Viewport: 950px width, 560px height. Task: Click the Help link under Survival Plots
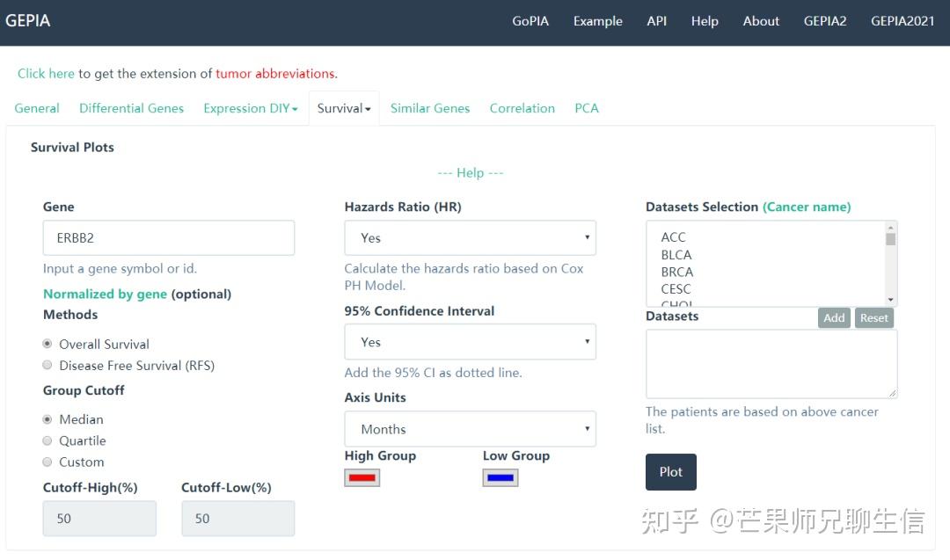[470, 173]
